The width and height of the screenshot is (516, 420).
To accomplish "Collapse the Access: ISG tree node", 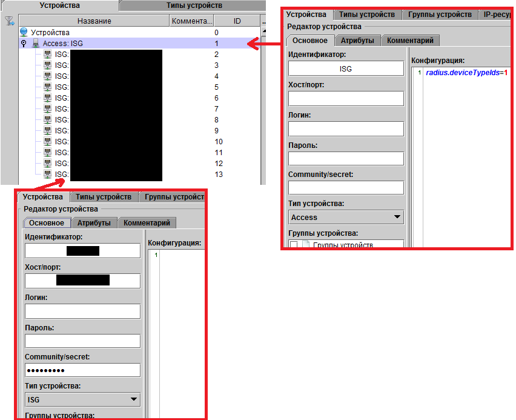I will point(24,43).
